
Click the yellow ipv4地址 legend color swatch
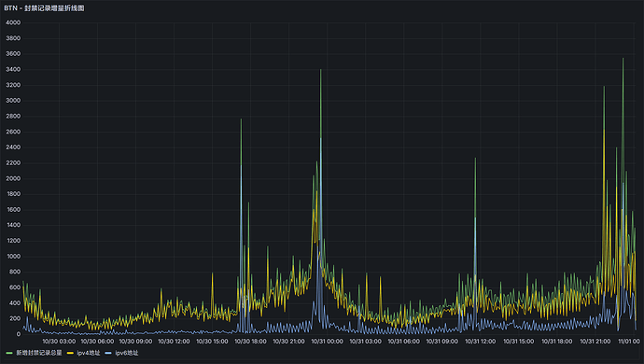click(70, 353)
